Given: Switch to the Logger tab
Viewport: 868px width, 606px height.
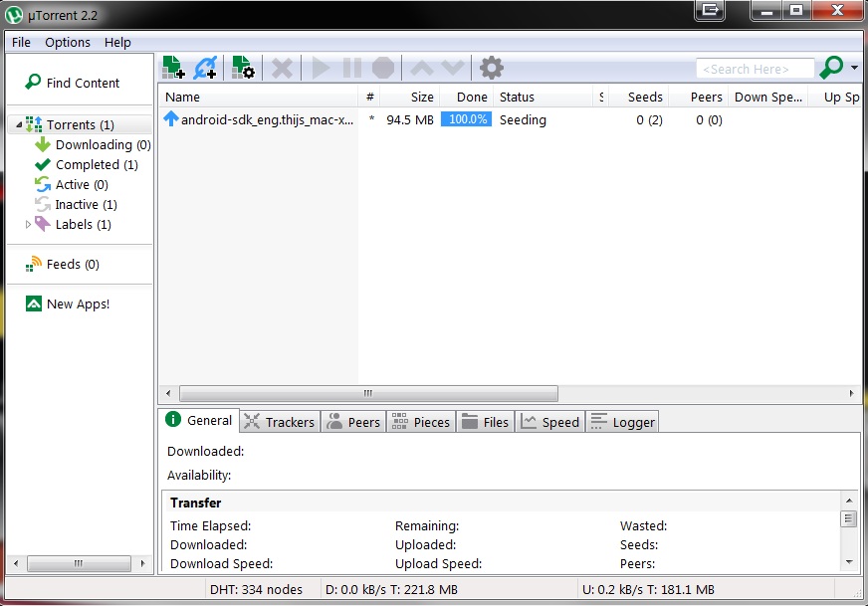Looking at the screenshot, I should [623, 422].
